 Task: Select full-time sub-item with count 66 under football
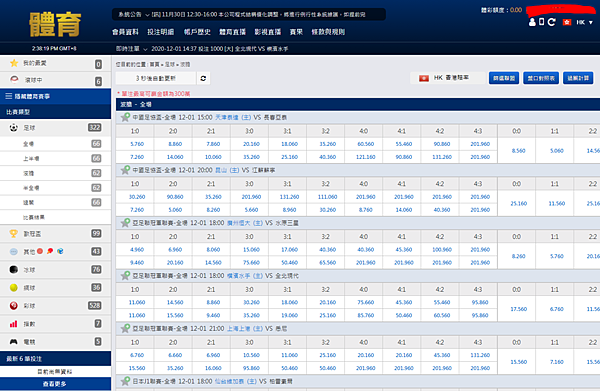click(55, 144)
